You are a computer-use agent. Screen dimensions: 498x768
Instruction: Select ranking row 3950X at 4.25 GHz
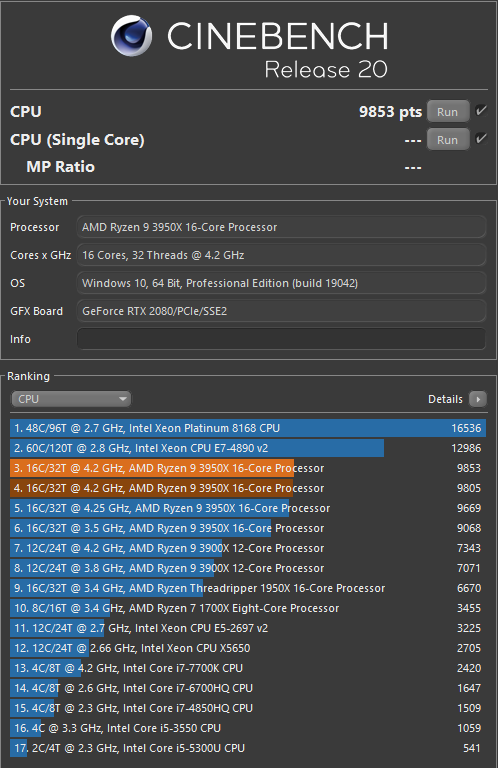(248, 508)
